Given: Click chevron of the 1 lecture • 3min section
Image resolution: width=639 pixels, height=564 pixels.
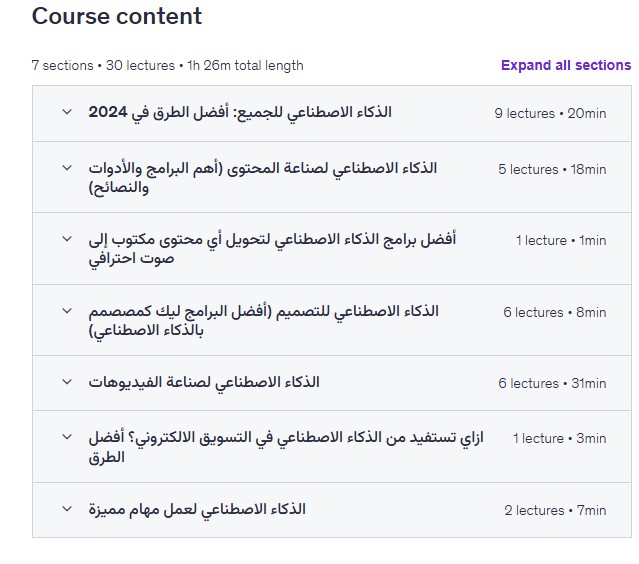Looking at the screenshot, I should (67, 437).
